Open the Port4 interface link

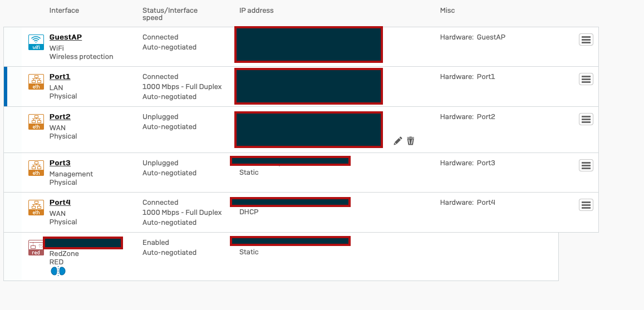[x=60, y=202]
